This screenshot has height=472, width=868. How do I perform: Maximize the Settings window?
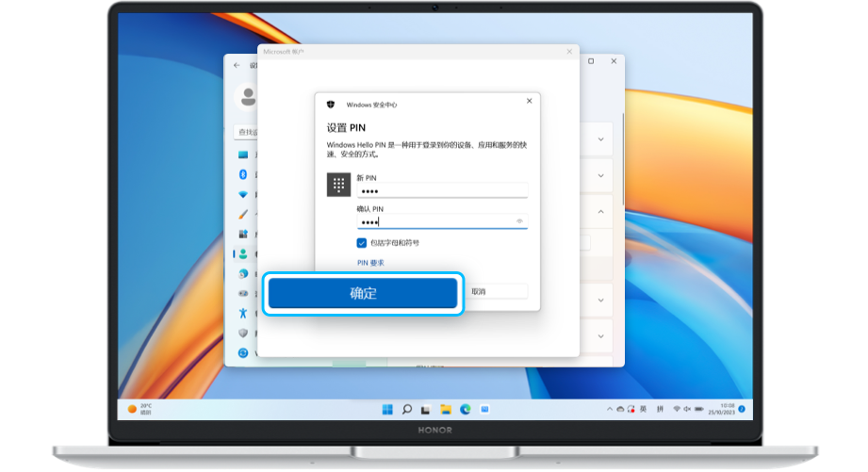591,61
